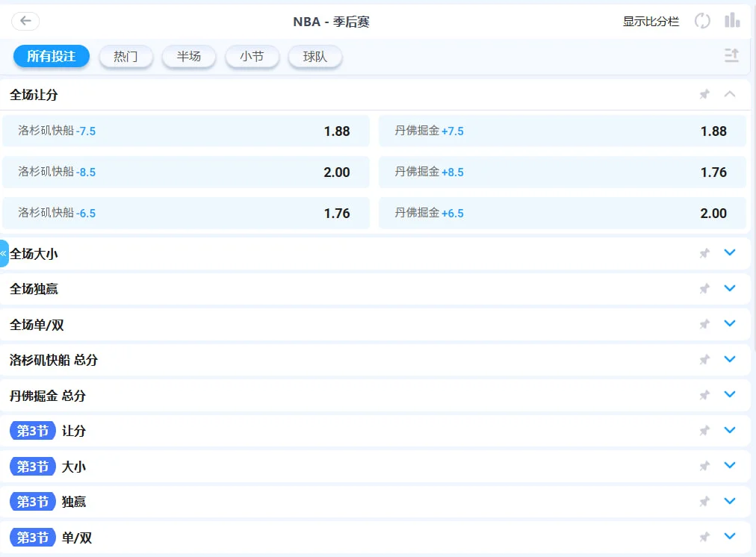This screenshot has width=756, height=557.
Task: Toggle pin on 丹佛掘金 总分
Action: (x=704, y=396)
